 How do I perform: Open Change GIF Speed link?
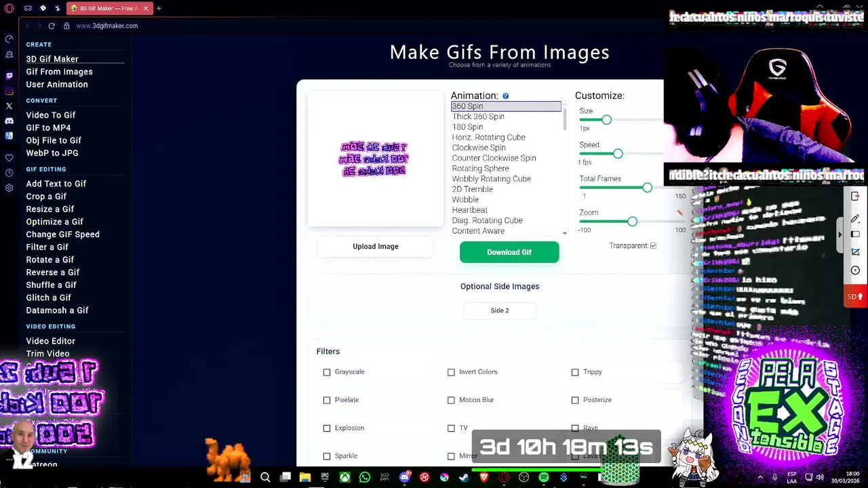coord(63,235)
